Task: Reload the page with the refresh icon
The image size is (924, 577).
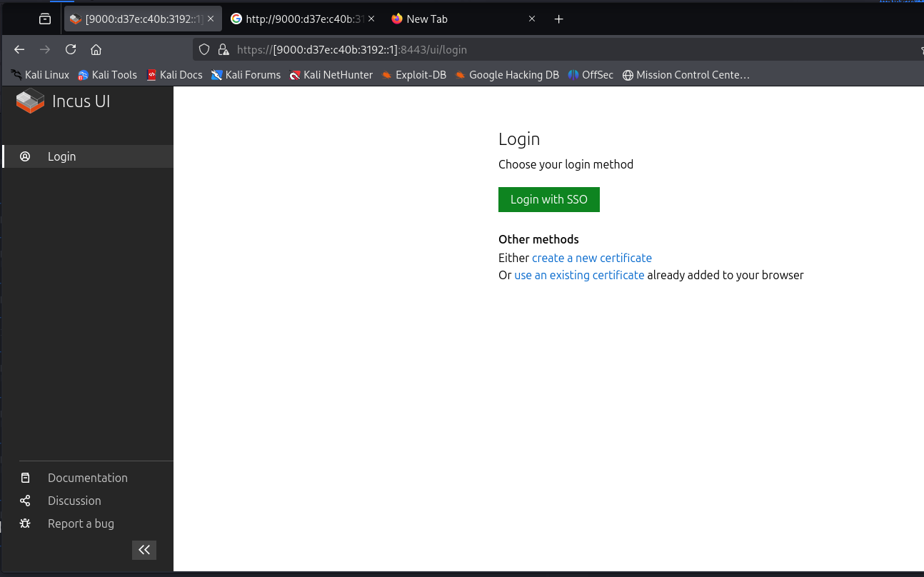Action: (71, 49)
